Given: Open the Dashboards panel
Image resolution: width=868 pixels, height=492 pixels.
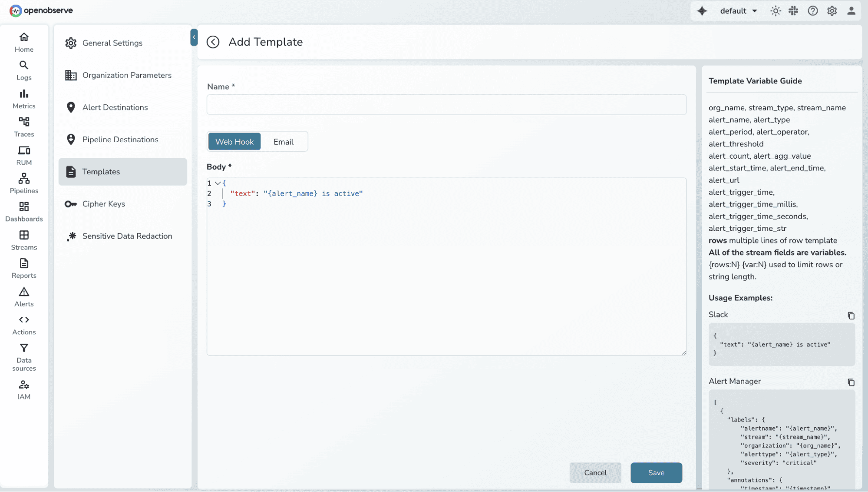Looking at the screenshot, I should pos(24,212).
